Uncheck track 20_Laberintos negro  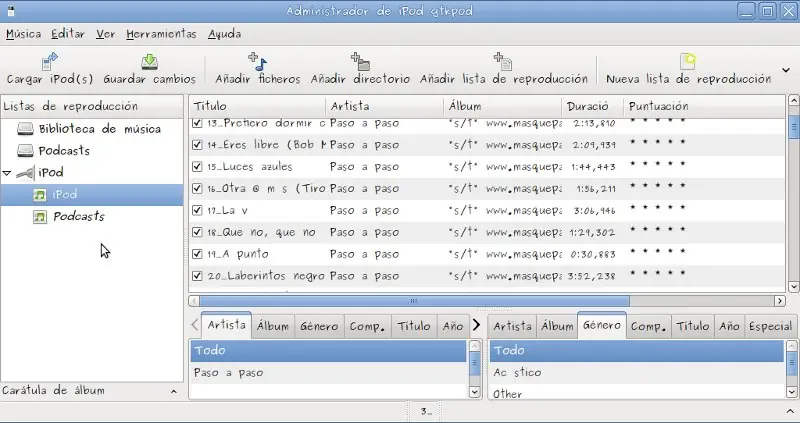click(x=197, y=276)
